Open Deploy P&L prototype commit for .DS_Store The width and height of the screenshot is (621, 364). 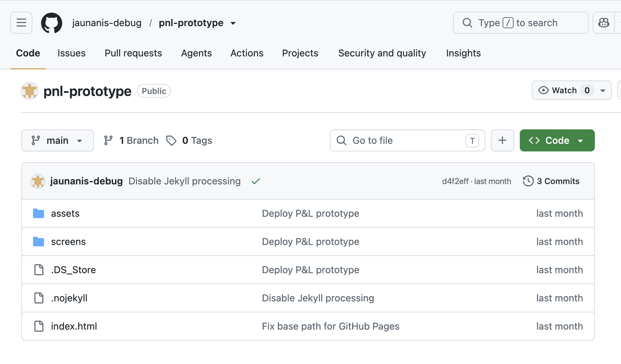click(310, 270)
